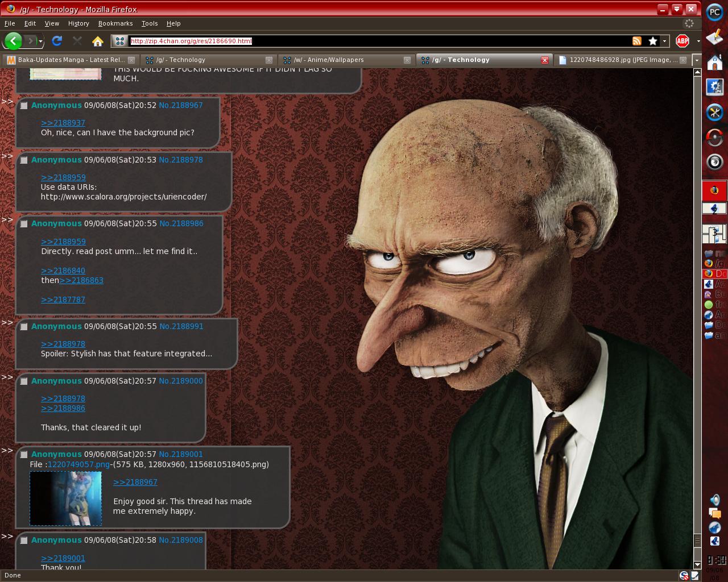This screenshot has height=582, width=728.
Task: Switch to the /w/ - Anime/Wallpapers tab
Action: pos(346,60)
